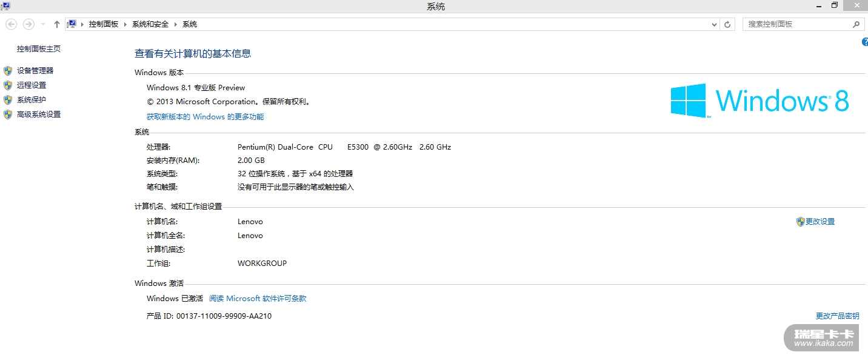Image resolution: width=868 pixels, height=355 pixels.
Task: Click Windows 8.1 专业版 Preview text
Action: (x=196, y=88)
